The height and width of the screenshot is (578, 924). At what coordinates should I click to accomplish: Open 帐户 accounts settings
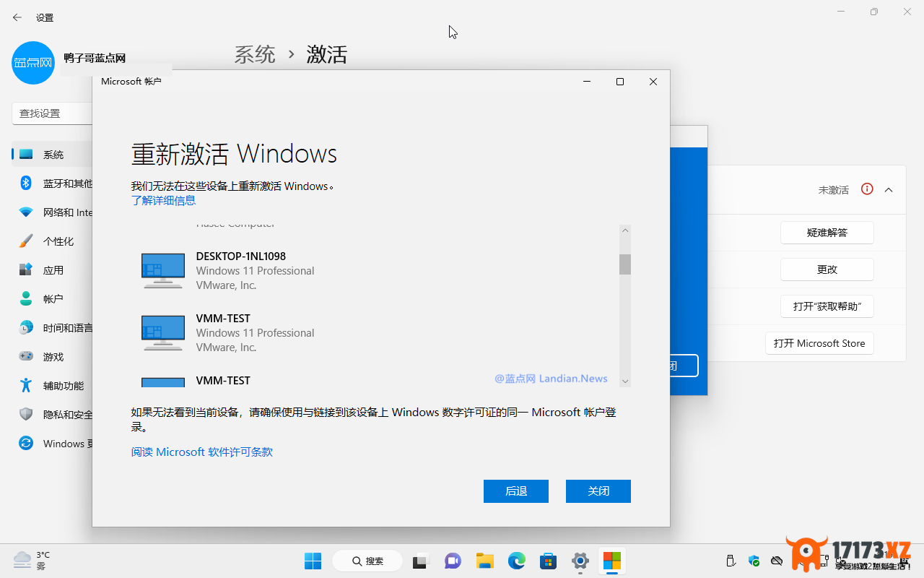(53, 299)
